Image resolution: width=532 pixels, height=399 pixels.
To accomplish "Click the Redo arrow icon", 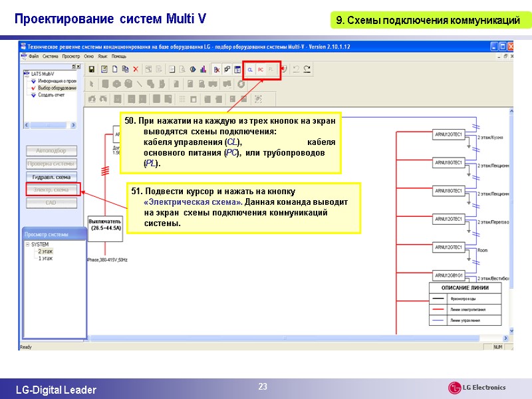I will pyautogui.click(x=307, y=69).
